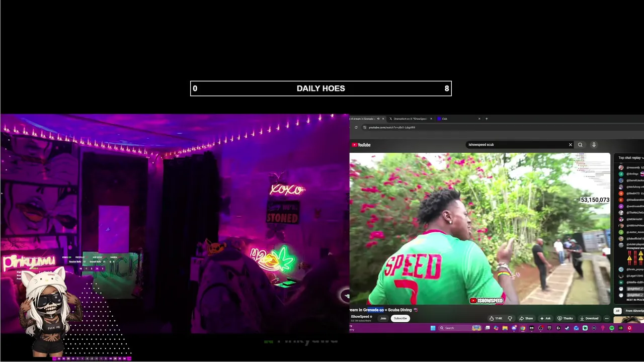This screenshot has height=362, width=644.
Task: Click the browser address bar URL
Action: tap(392, 127)
